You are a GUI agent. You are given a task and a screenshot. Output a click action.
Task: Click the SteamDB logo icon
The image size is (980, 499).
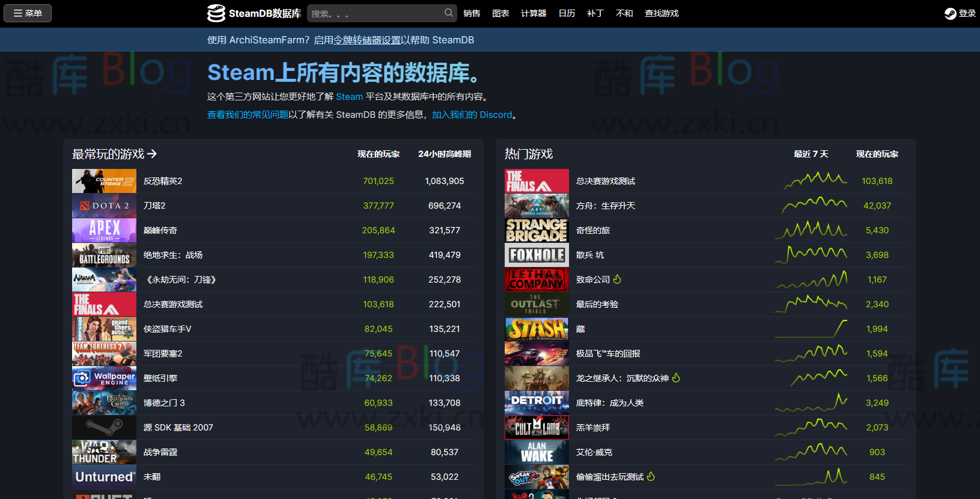216,13
